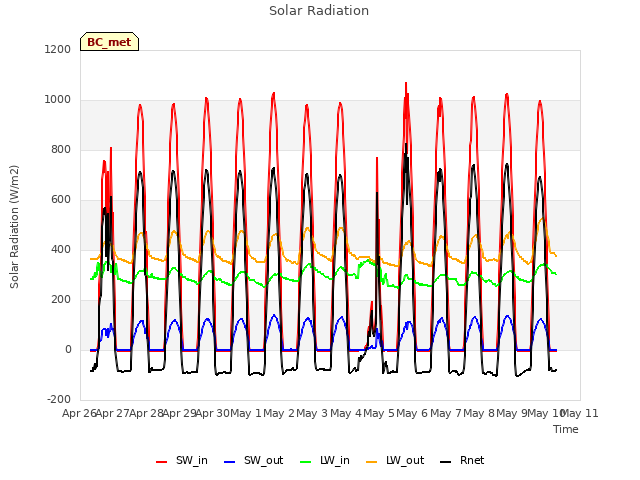This screenshot has height=480, width=640.
Task: Click the Solar Radiation chart title
Action: point(319,11)
